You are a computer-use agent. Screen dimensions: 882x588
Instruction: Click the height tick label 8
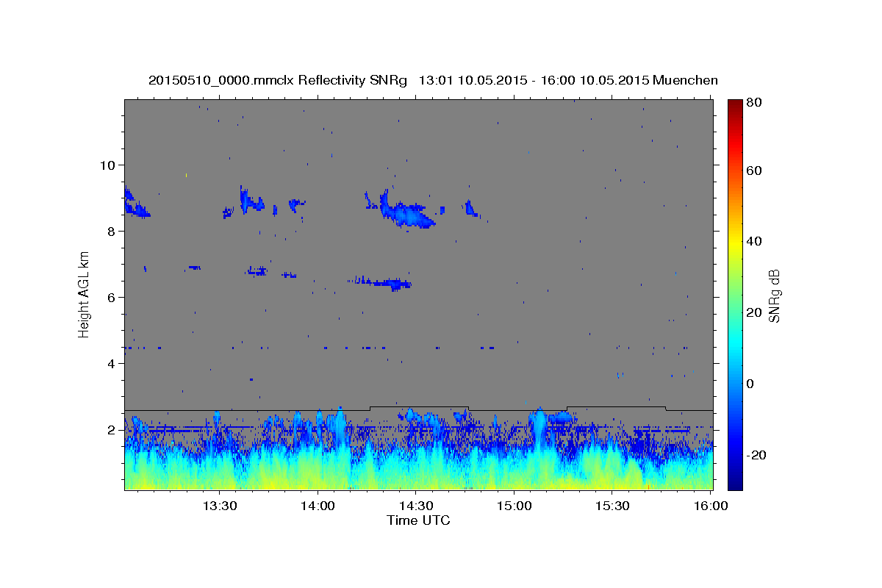110,231
